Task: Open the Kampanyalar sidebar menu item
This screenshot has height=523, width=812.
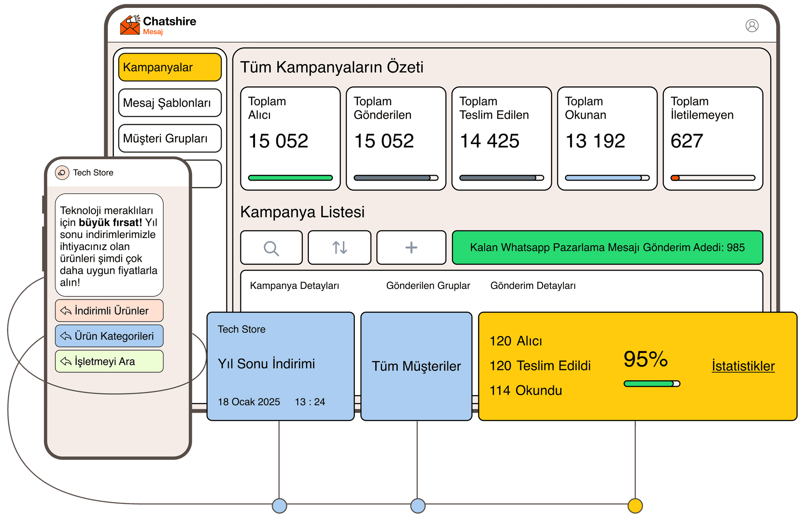Action: (170, 67)
